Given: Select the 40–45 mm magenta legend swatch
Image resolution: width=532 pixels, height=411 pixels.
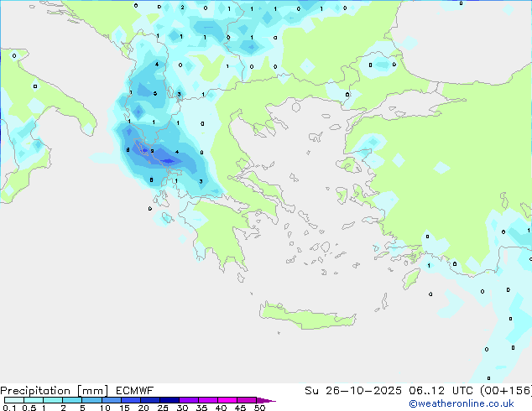Looking at the screenshot, I should [227, 400].
